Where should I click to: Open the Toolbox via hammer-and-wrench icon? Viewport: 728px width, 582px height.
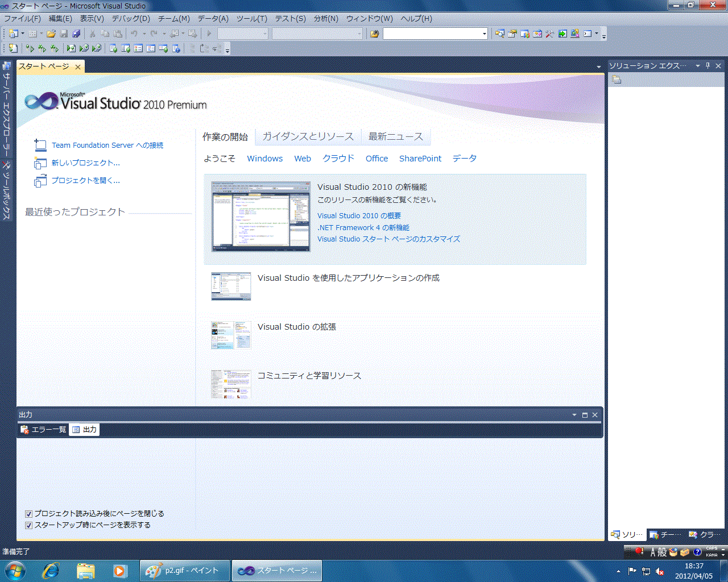[x=550, y=34]
